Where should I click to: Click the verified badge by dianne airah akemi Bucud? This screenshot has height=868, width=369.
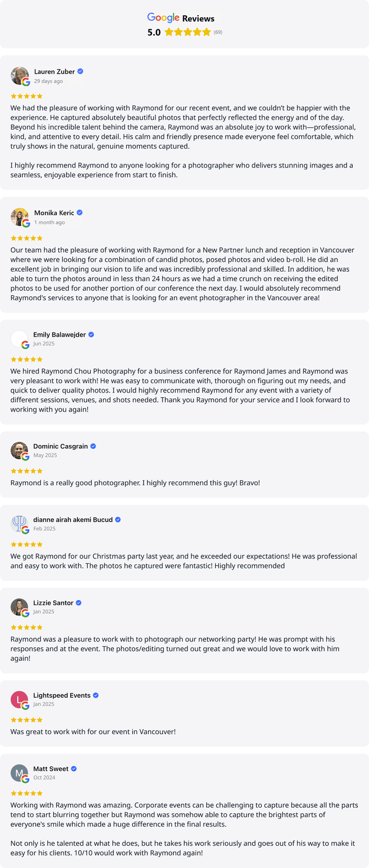click(118, 520)
